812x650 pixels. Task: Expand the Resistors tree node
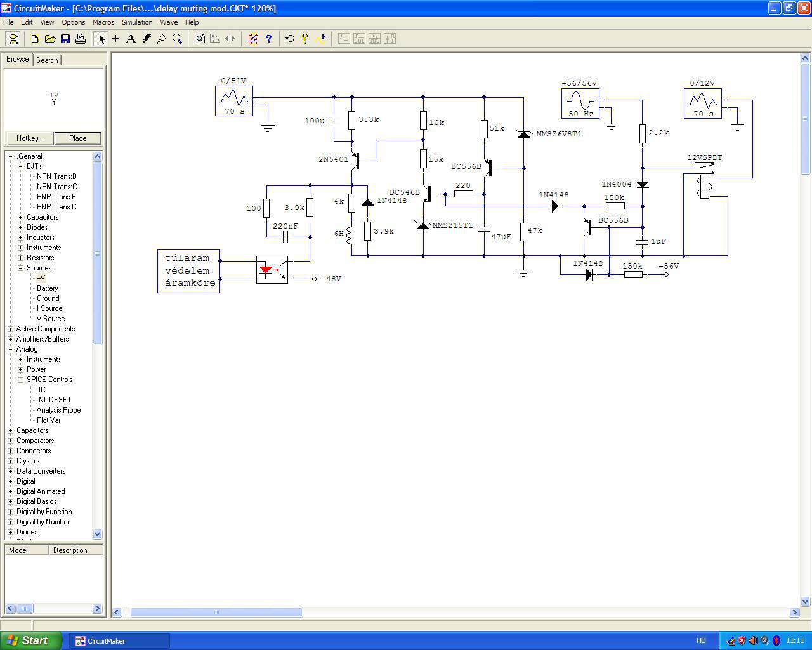(20, 258)
